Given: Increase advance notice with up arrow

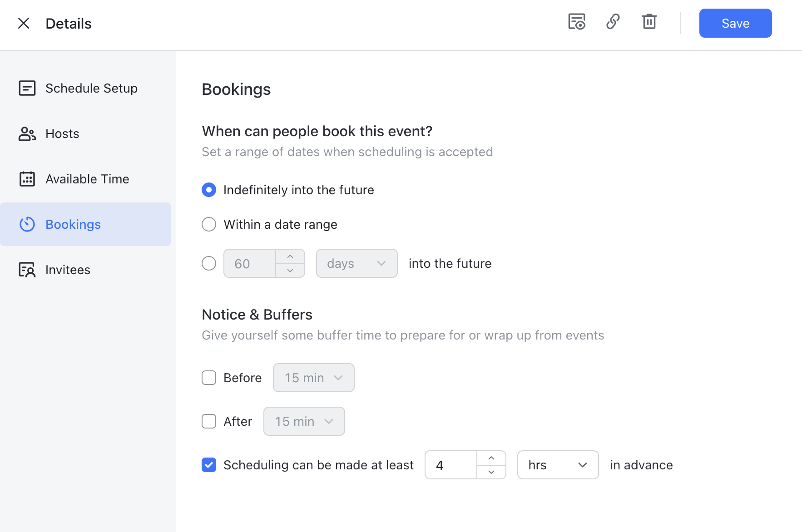Looking at the screenshot, I should pos(491,458).
